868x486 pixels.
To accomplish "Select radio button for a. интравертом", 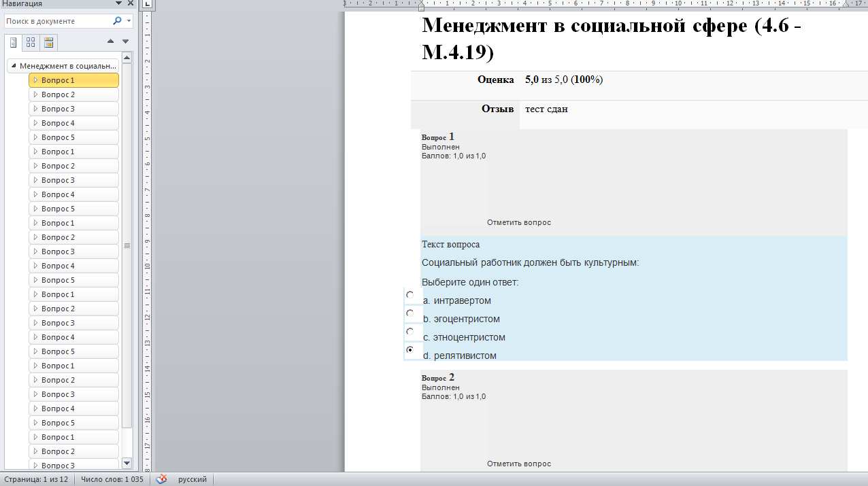I will 410,295.
